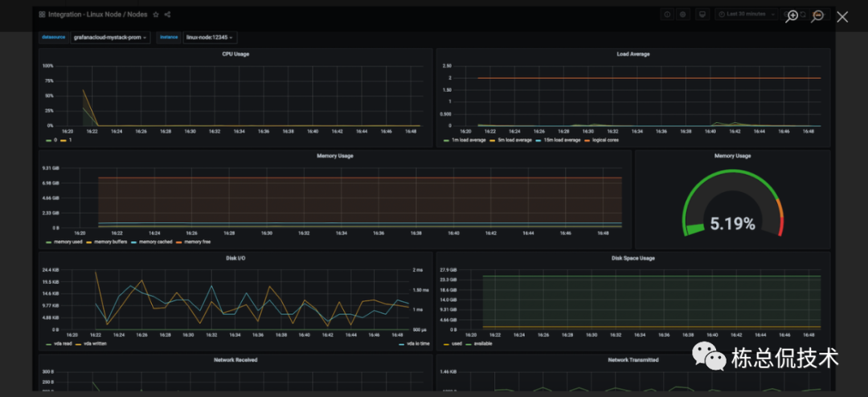The image size is (868, 397).
Task: Click the 24.4 KiB label on Disk I/O axis
Action: tap(51, 270)
